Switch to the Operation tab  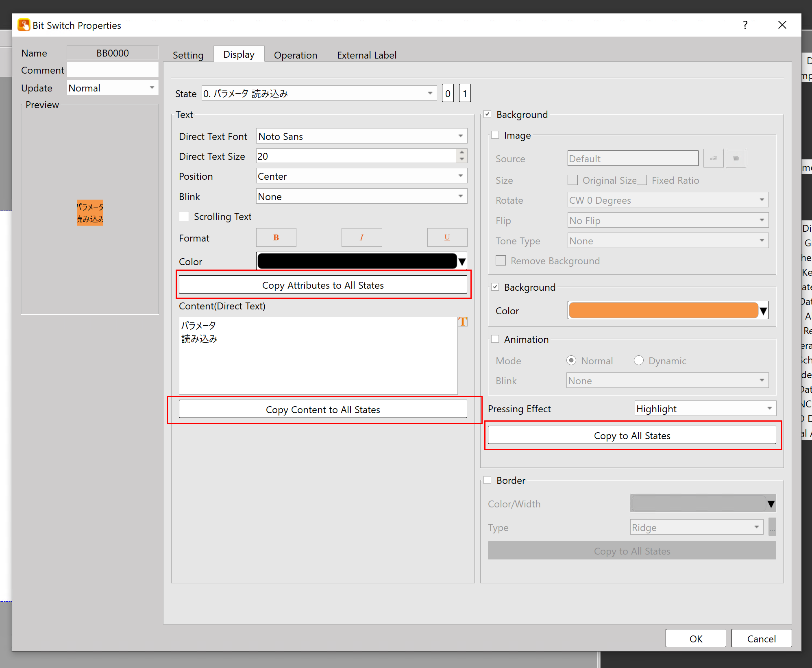(x=295, y=55)
